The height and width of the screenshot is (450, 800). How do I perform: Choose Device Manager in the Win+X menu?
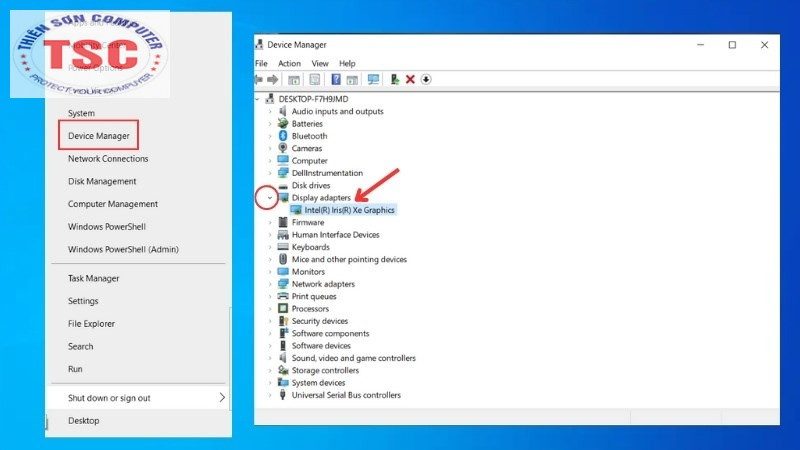[98, 136]
